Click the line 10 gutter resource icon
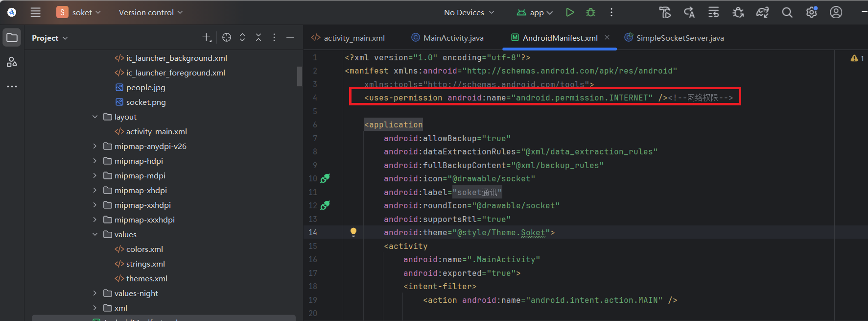 (325, 178)
